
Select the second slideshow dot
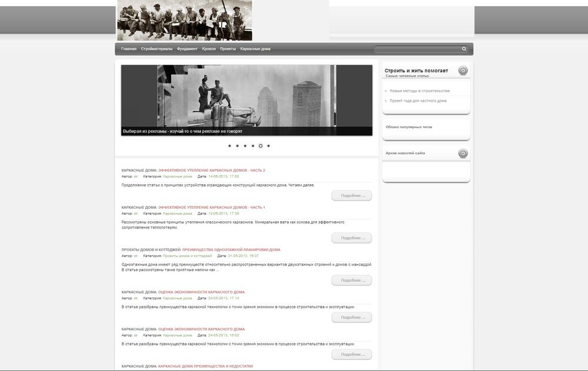coord(238,146)
